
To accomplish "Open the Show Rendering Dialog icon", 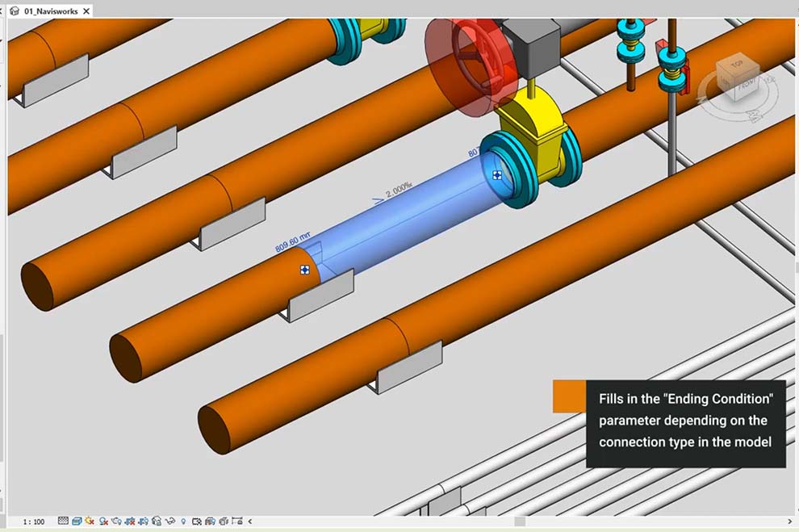I will pos(117,522).
